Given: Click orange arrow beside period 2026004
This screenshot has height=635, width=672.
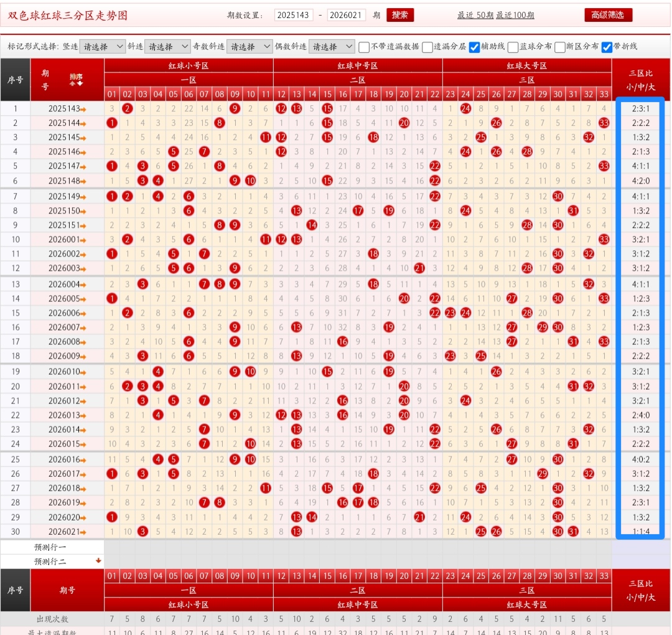Looking at the screenshot, I should [83, 285].
